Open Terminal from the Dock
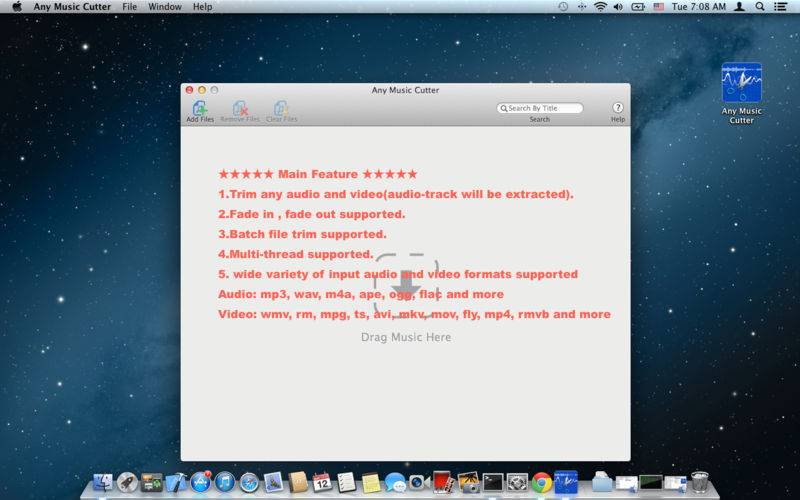The image size is (800, 500). (x=492, y=482)
